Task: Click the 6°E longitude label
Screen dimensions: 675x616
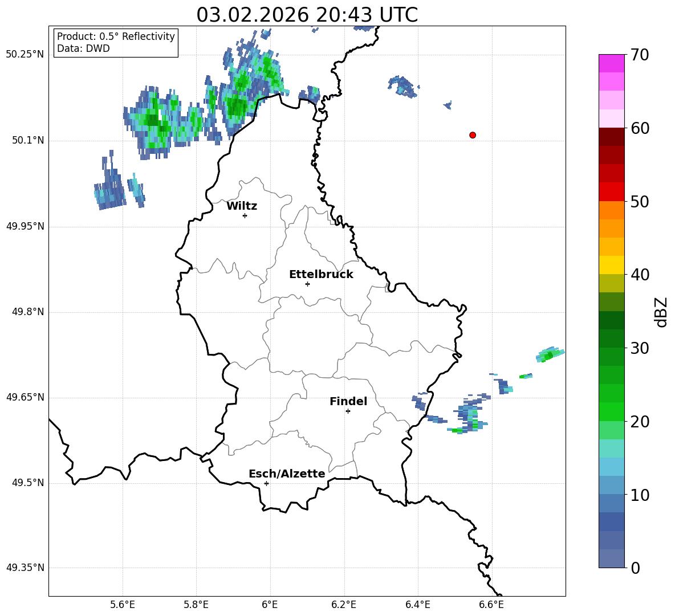Action: (x=270, y=605)
